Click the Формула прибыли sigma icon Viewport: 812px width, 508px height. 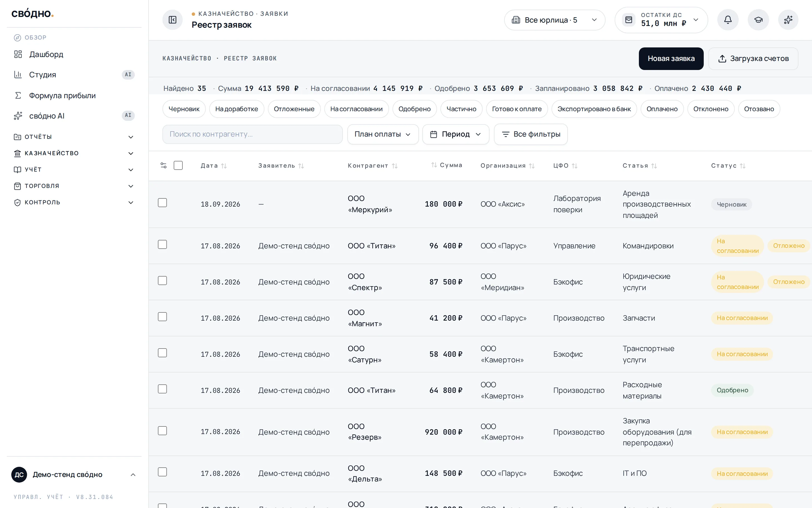pos(18,95)
